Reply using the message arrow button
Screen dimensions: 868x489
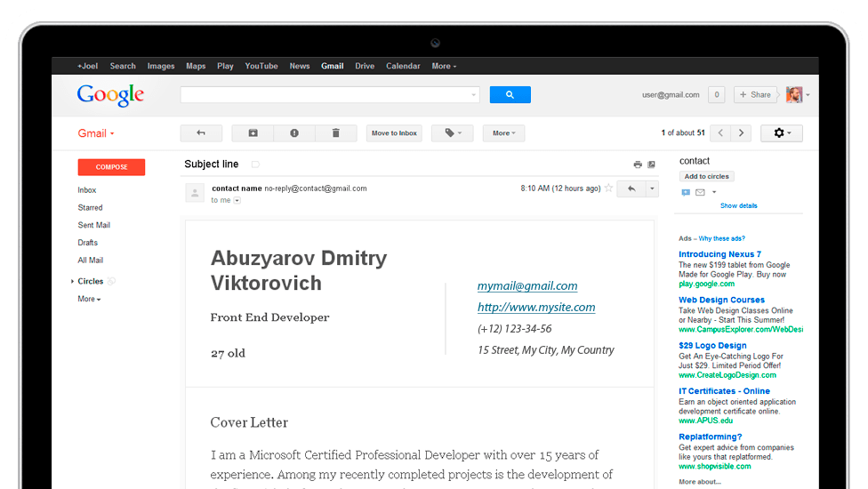point(631,188)
